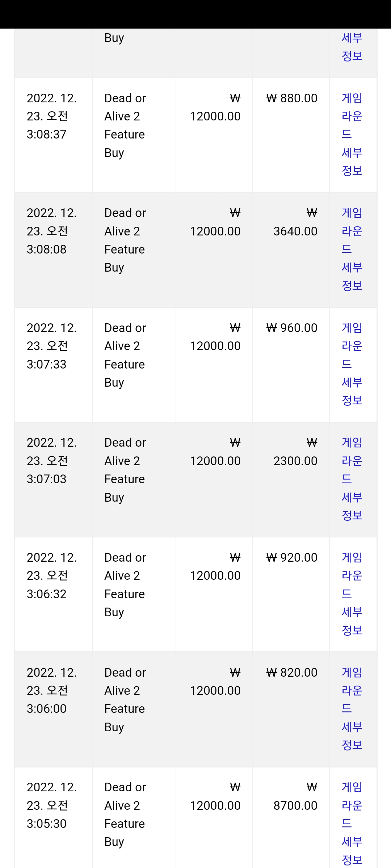391x868 pixels.
Task: Click the partially visible 세부 정보 link at top
Action: pyautogui.click(x=352, y=47)
